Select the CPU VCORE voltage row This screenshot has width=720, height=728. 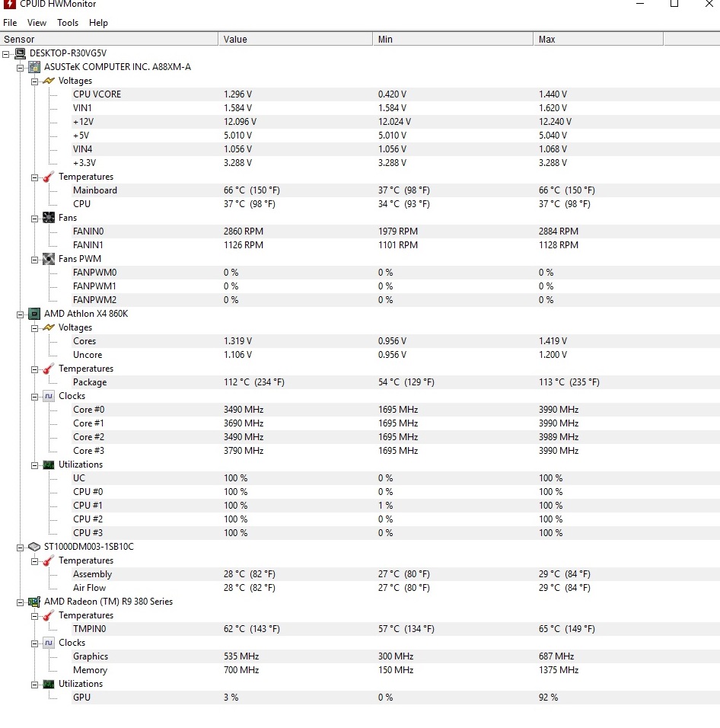tap(396, 94)
